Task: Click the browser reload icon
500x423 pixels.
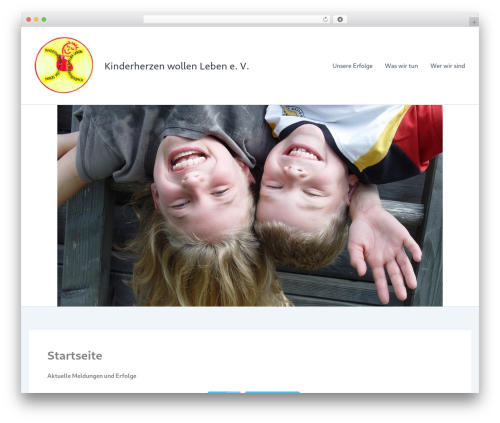Action: [x=325, y=20]
